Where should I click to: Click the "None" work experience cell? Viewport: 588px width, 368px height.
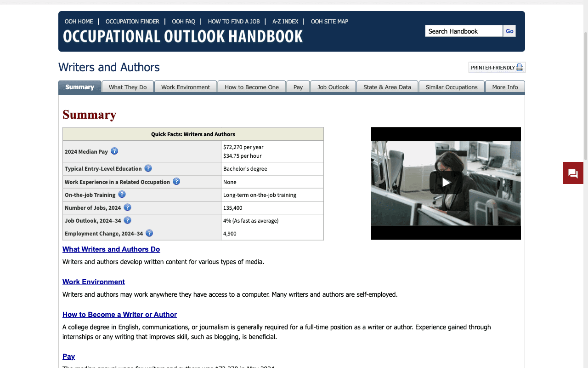tap(272, 182)
